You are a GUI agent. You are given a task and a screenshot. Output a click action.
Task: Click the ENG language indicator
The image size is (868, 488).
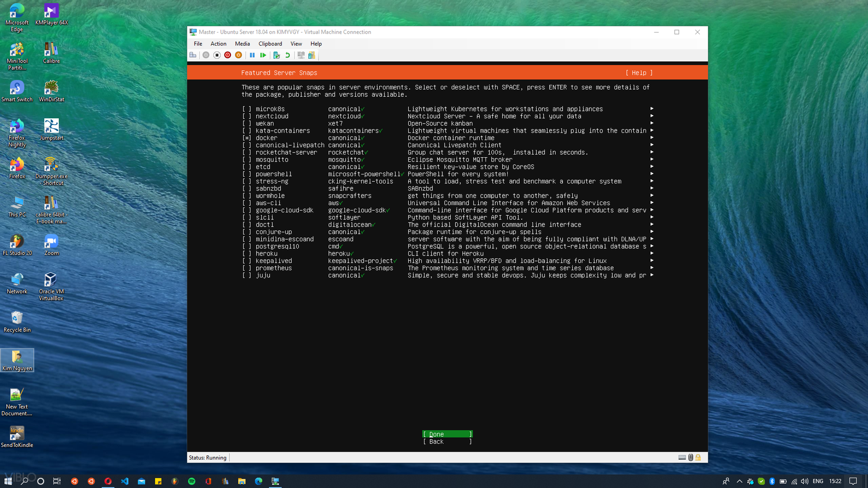(818, 481)
